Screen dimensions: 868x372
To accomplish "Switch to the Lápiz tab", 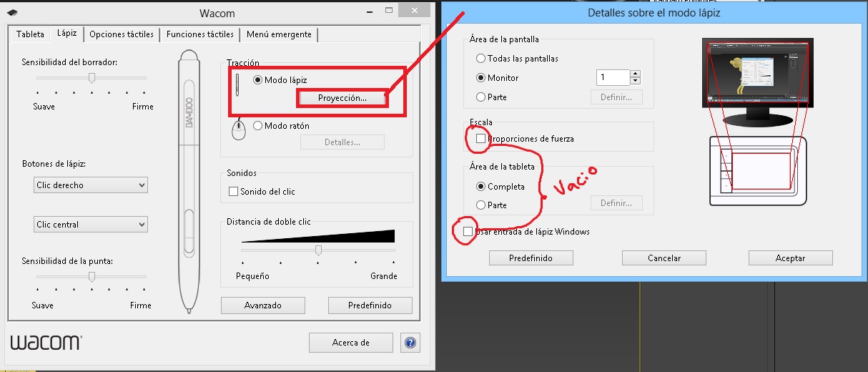I will [x=66, y=33].
